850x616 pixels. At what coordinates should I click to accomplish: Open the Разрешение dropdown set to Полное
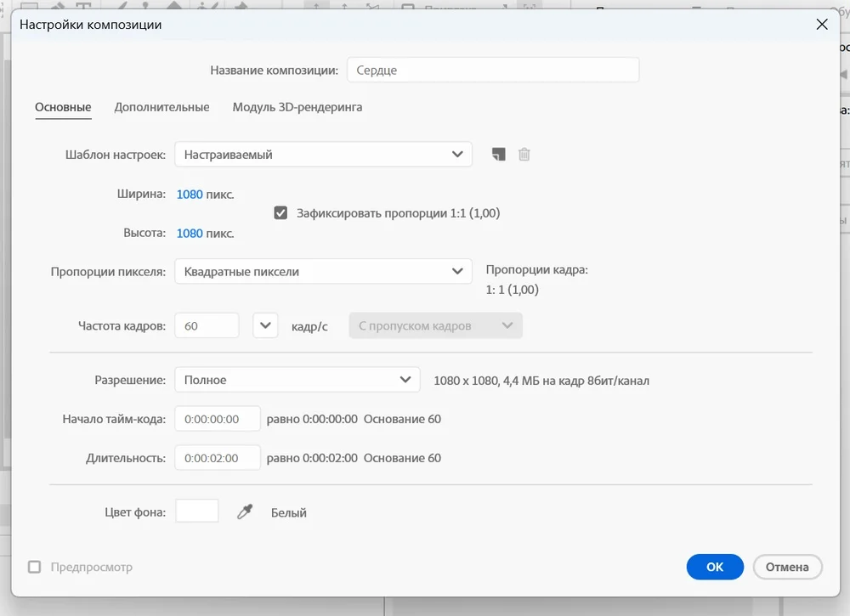pos(297,380)
